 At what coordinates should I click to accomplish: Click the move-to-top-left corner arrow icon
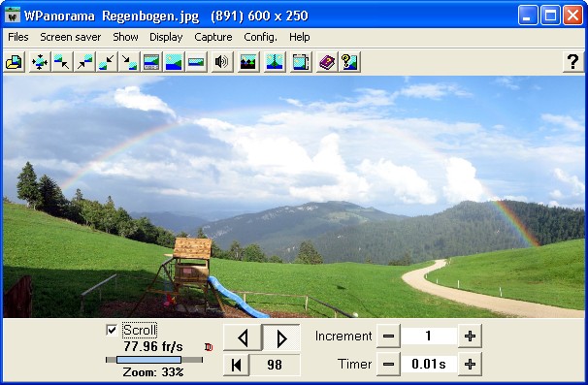(62, 62)
